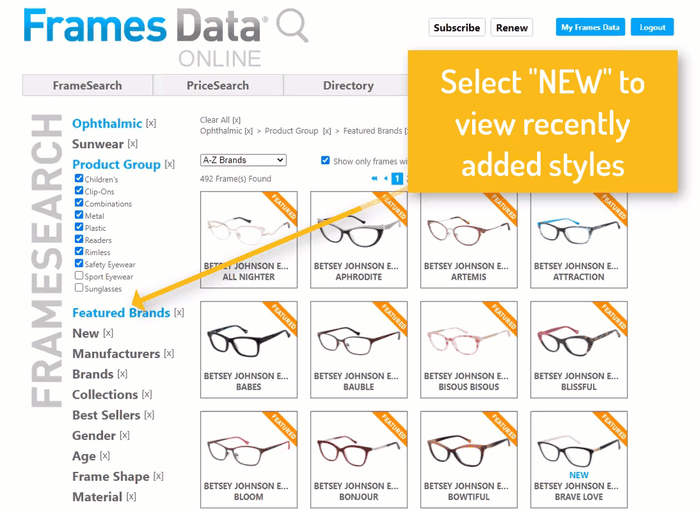Viewport: 700px width, 510px height.
Task: Expand the Best Sellers filter section
Action: point(106,415)
